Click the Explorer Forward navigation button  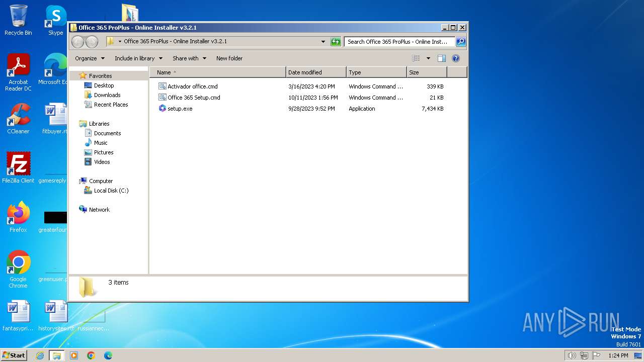(92, 42)
